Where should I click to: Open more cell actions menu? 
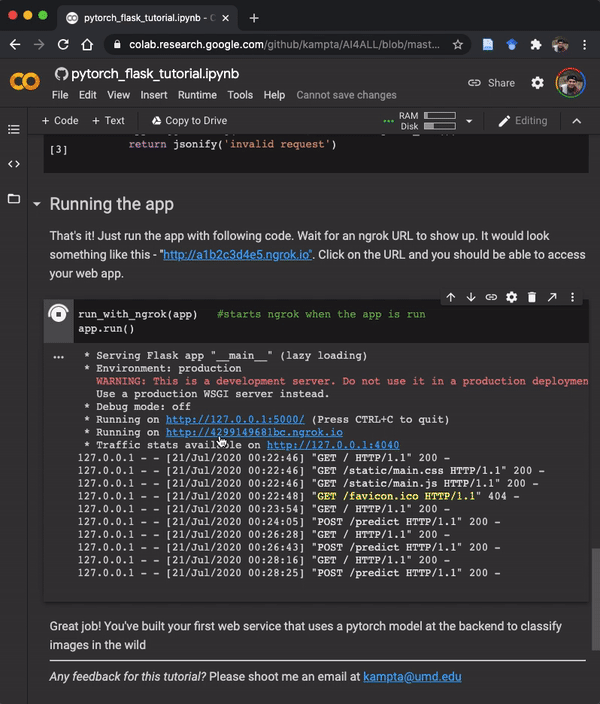(x=572, y=297)
